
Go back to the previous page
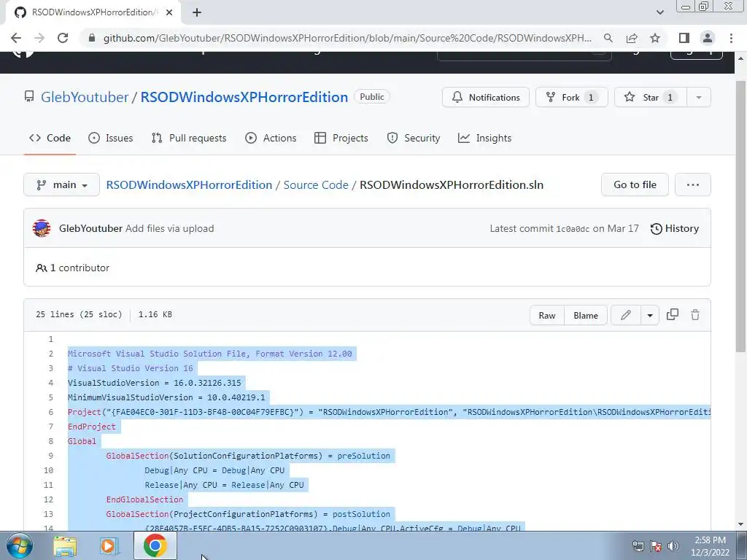click(16, 38)
